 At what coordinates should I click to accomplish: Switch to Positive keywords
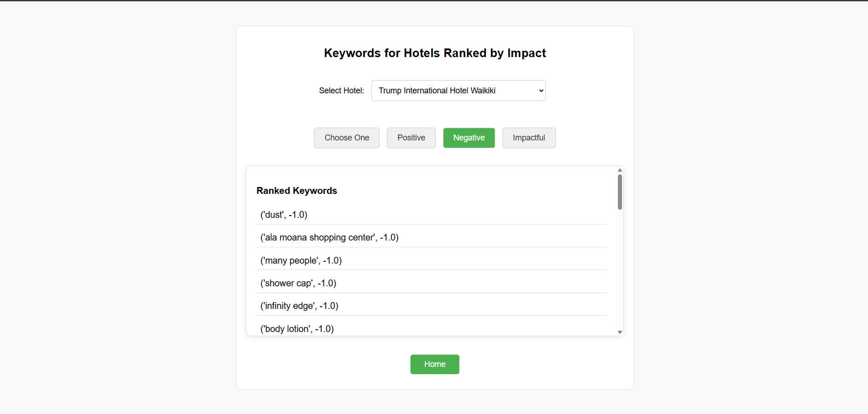tap(411, 138)
